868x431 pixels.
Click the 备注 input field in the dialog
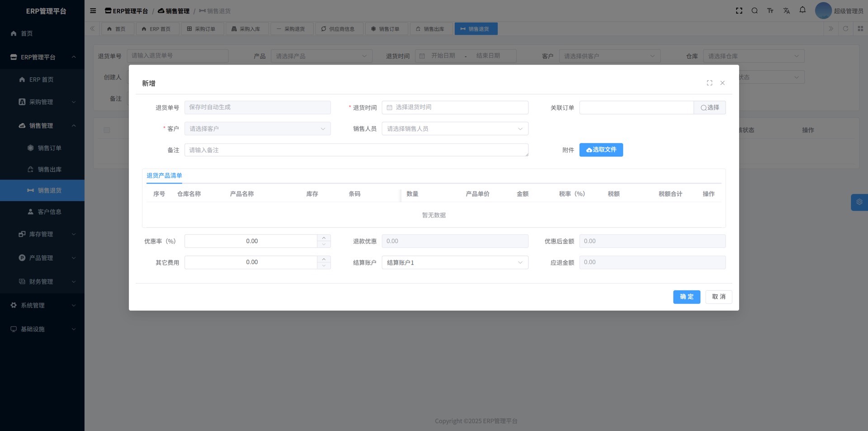[356, 150]
